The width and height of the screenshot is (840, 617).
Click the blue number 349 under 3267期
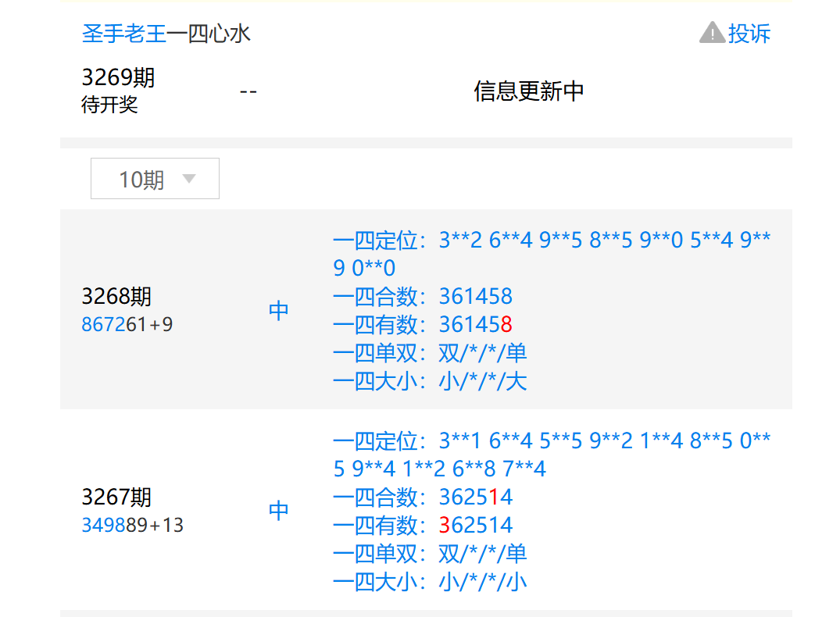tap(97, 525)
